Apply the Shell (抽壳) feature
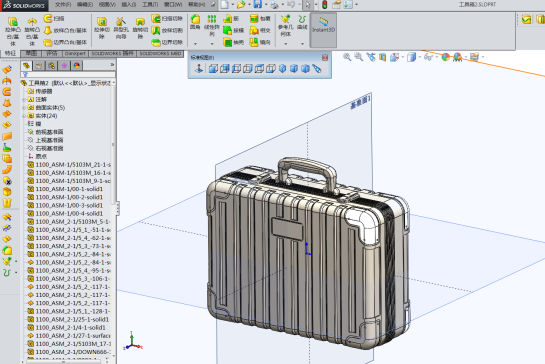 point(234,42)
